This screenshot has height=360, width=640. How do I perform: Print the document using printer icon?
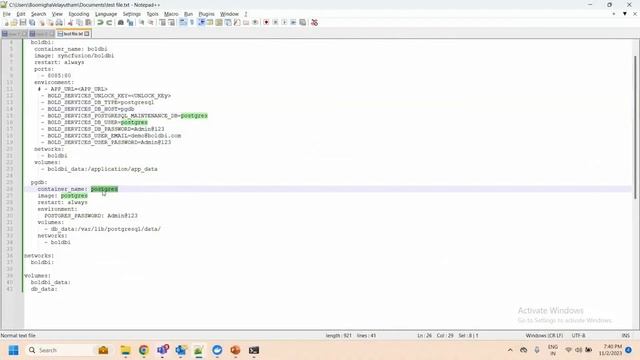59,22
